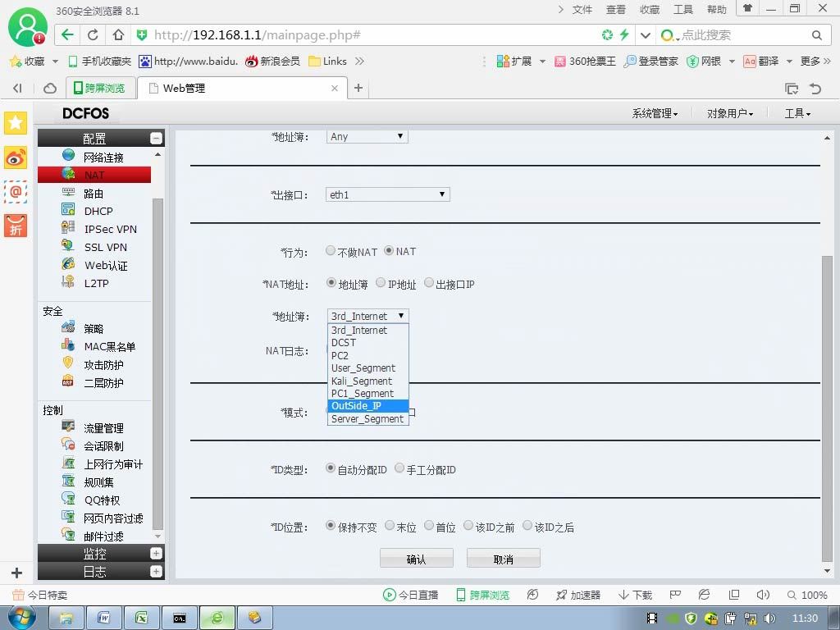
Task: Click the Web认证 icon
Action: pyautogui.click(x=69, y=263)
